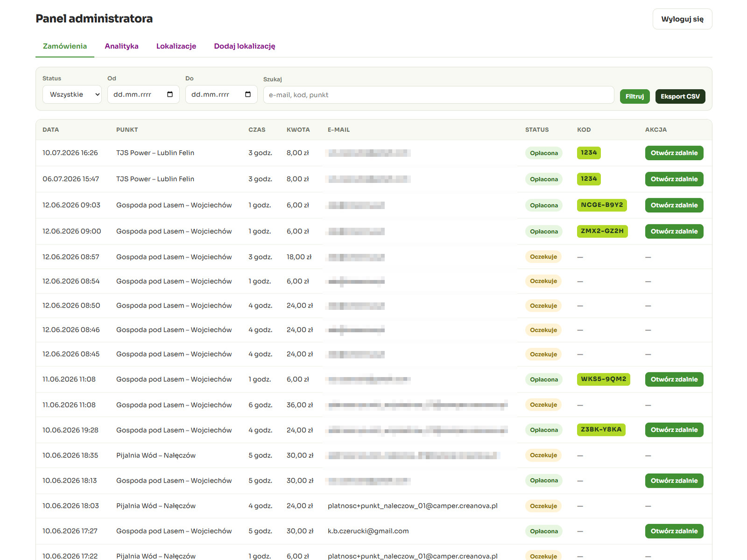Export orders with Eksport CSV button

pyautogui.click(x=680, y=96)
